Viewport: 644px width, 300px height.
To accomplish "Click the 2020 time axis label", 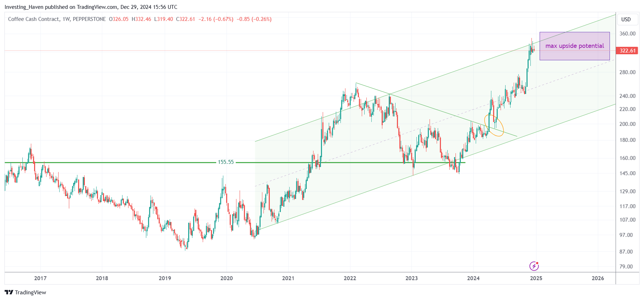I will point(227,278).
